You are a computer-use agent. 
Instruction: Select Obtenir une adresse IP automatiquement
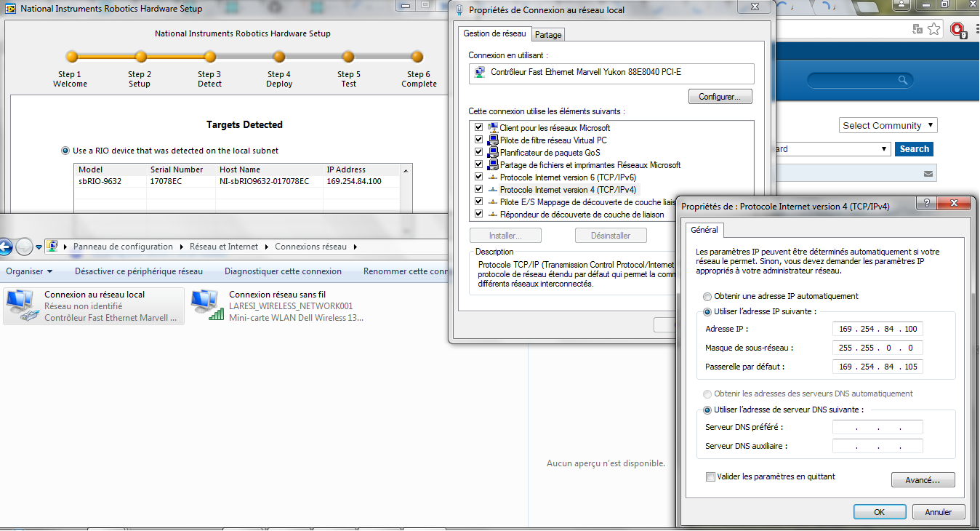pos(707,296)
